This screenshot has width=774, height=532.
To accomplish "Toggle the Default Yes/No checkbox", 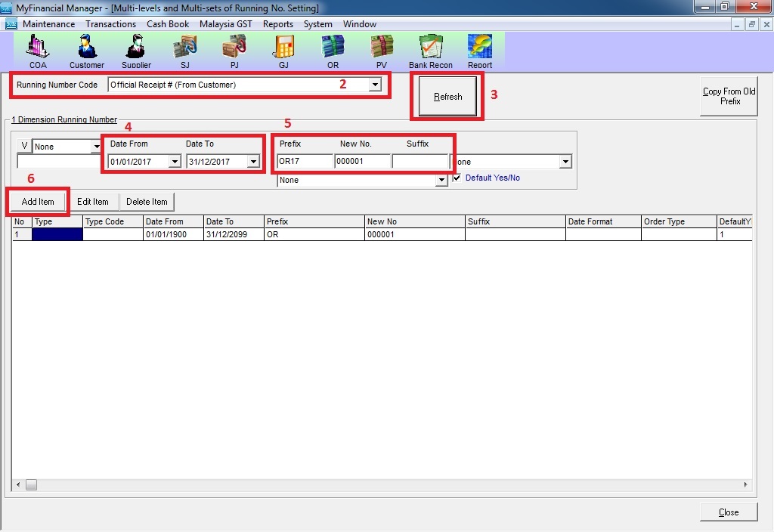I will [x=457, y=178].
